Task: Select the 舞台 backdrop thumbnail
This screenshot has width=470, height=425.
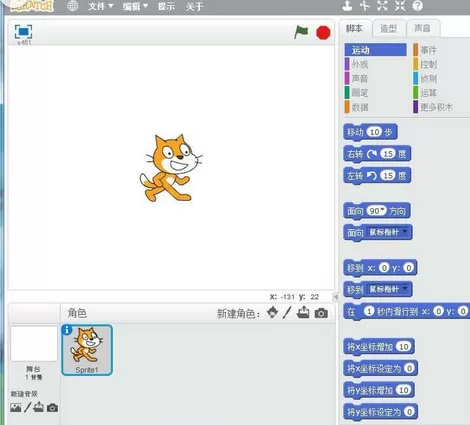Action: 34,344
